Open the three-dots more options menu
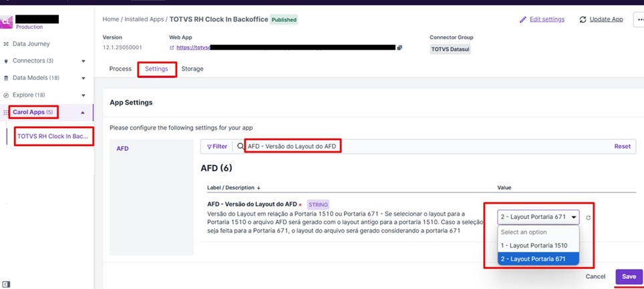The height and width of the screenshot is (289, 644). pos(640,19)
